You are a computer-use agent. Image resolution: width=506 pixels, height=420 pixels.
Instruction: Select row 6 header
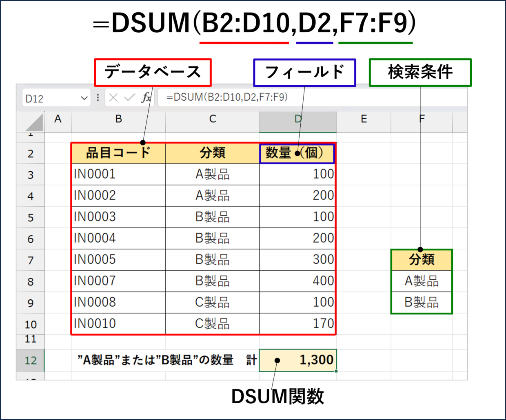point(31,239)
